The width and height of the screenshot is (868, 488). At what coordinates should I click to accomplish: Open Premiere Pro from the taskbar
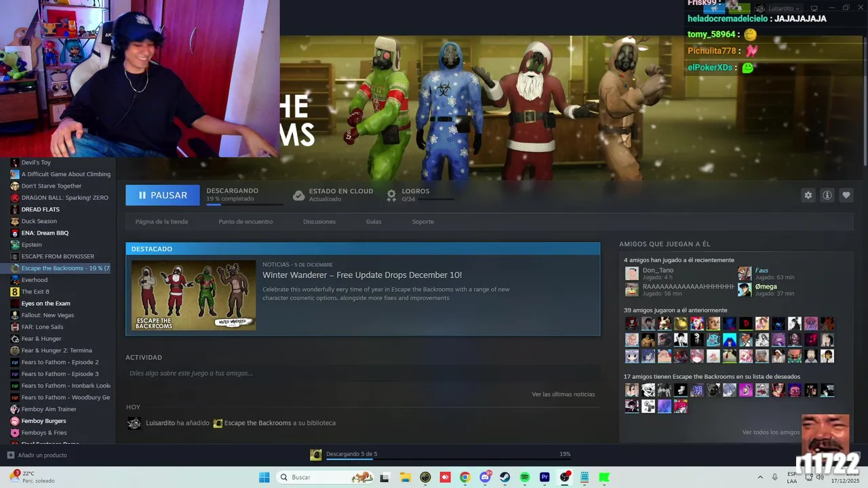(x=545, y=477)
